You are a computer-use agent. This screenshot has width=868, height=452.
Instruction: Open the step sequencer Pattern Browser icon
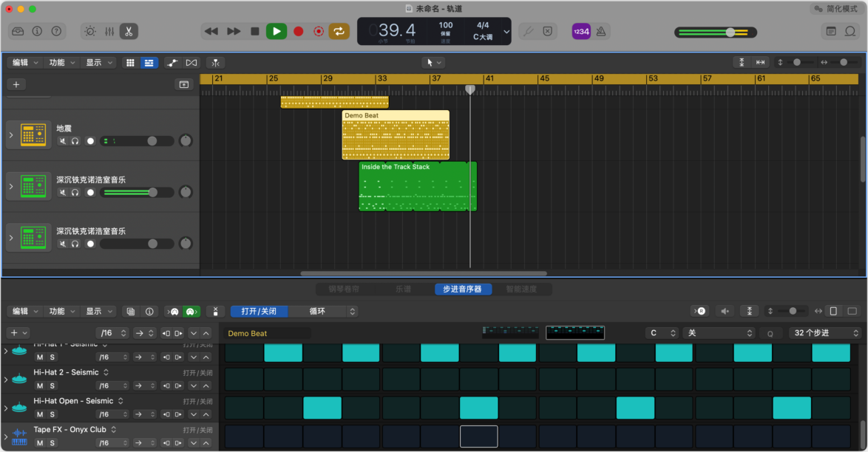point(131,312)
